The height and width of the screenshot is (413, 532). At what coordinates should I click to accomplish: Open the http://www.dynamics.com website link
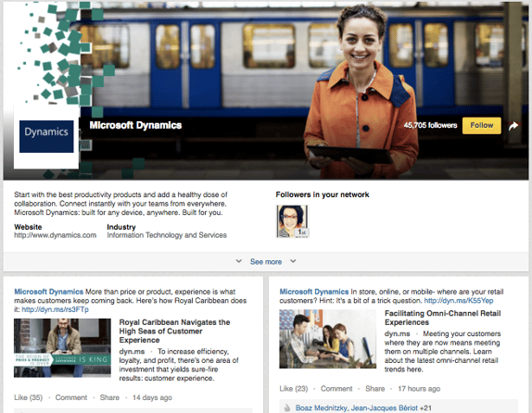[x=55, y=235]
